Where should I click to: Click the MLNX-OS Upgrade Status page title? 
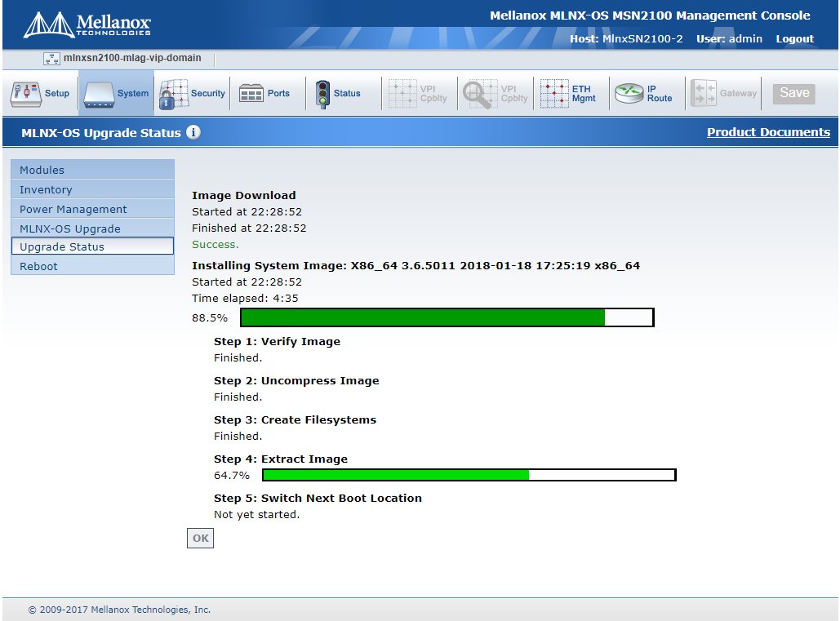coord(100,133)
